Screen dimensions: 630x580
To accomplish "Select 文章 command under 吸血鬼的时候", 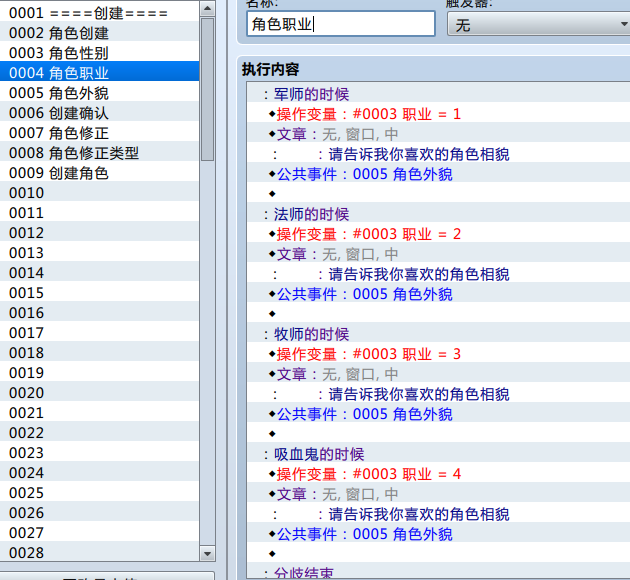I will coord(439,494).
